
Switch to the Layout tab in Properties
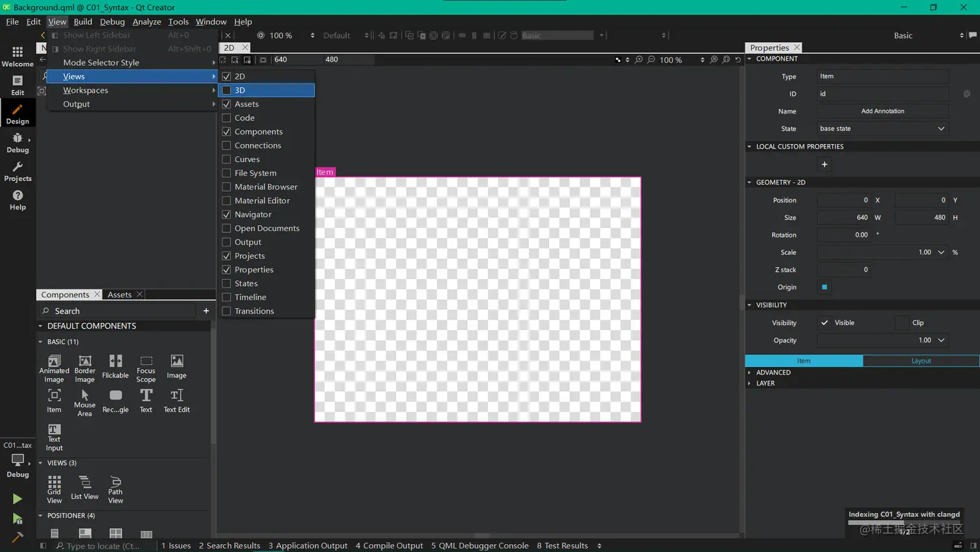tap(921, 361)
